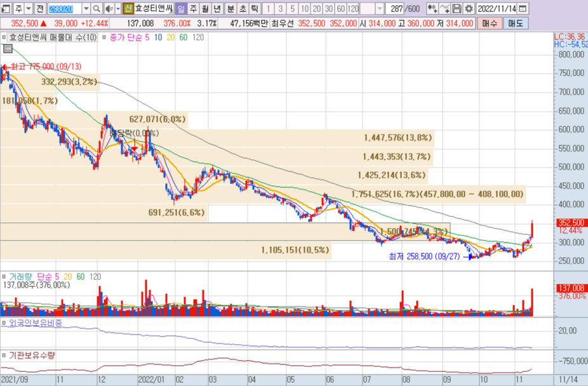Switch to the 틱 tick chart period
Screen dimensions: 588x386
click(x=255, y=8)
